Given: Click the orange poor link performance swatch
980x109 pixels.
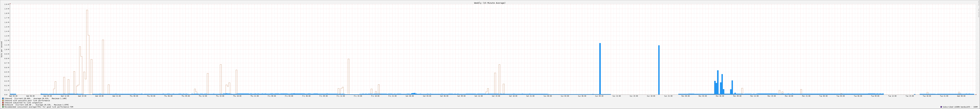Looking at the screenshot, I should coord(3,101).
